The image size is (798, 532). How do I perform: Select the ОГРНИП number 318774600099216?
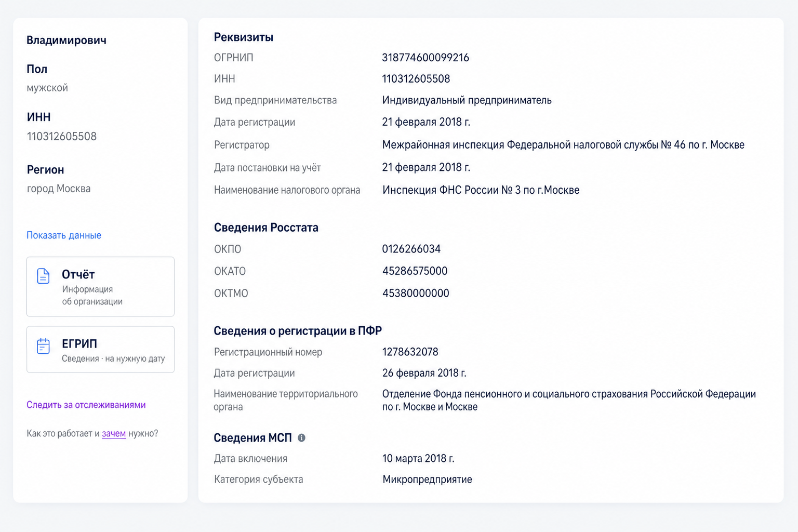tap(425, 58)
